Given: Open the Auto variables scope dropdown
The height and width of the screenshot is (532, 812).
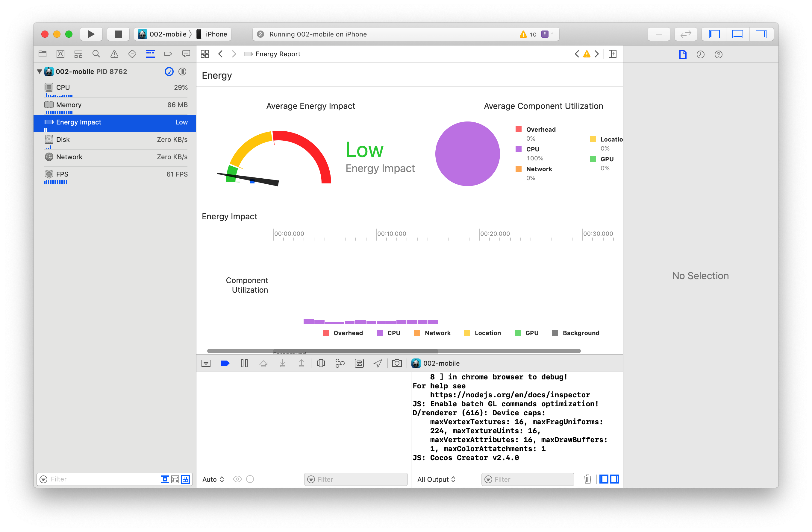Looking at the screenshot, I should coord(213,479).
